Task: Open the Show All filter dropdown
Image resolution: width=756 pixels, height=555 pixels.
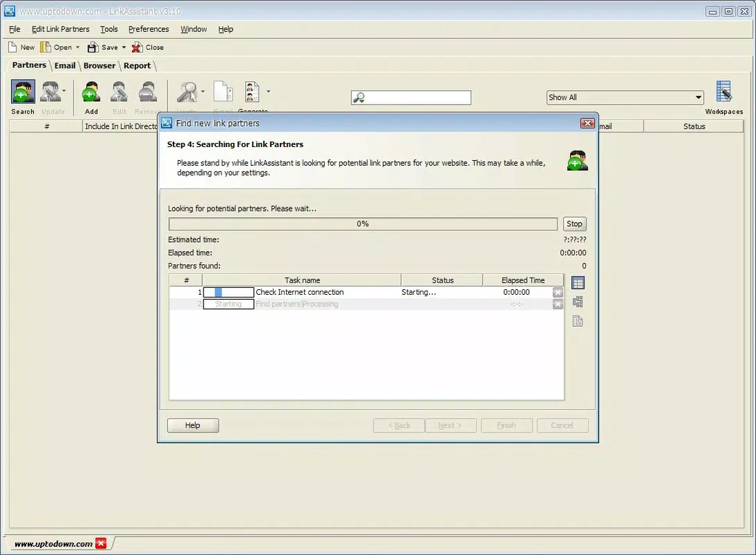Action: [625, 97]
